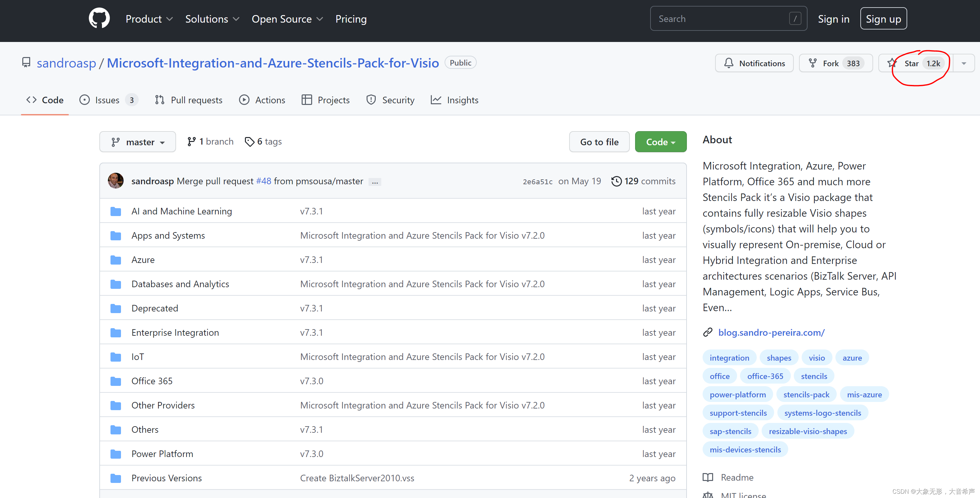Select the stencils-pack topic tag

click(x=806, y=394)
